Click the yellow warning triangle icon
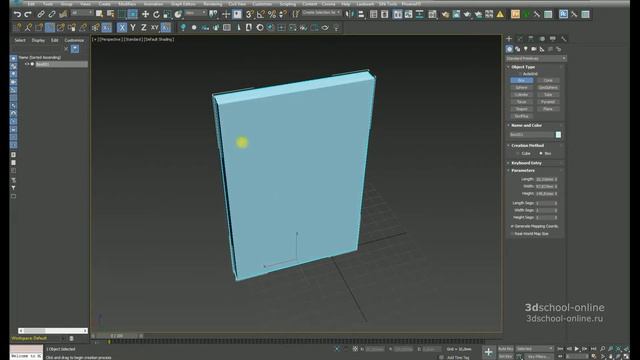The image size is (640, 360). point(500,14)
